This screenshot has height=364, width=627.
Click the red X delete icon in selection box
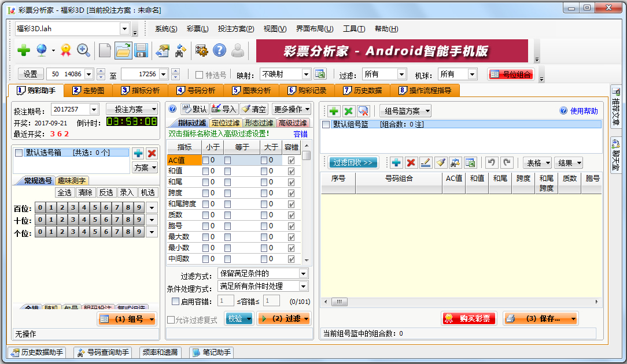[152, 153]
